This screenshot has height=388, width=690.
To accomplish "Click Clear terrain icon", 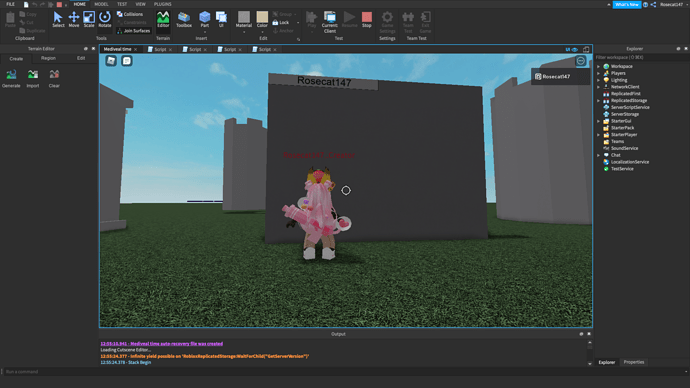I will click(54, 78).
